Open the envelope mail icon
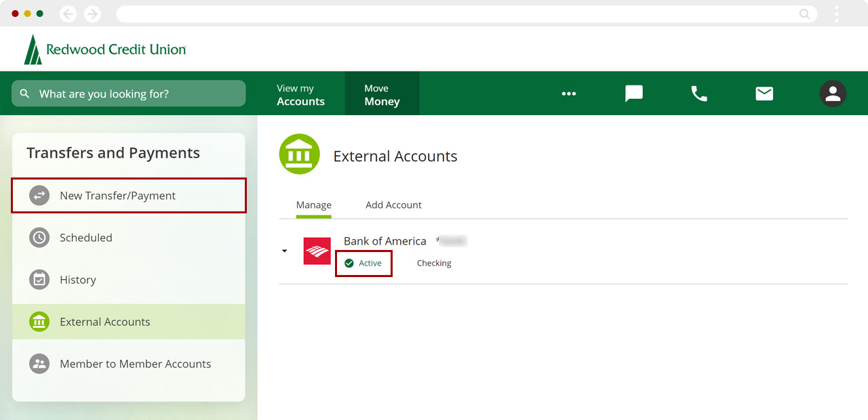This screenshot has height=420, width=868. (764, 93)
